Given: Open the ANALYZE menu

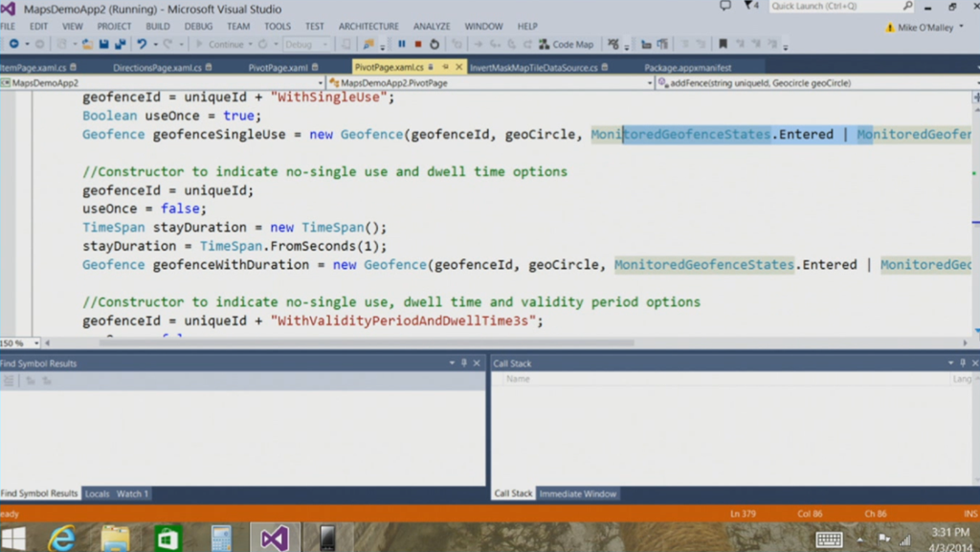Looking at the screenshot, I should [432, 26].
